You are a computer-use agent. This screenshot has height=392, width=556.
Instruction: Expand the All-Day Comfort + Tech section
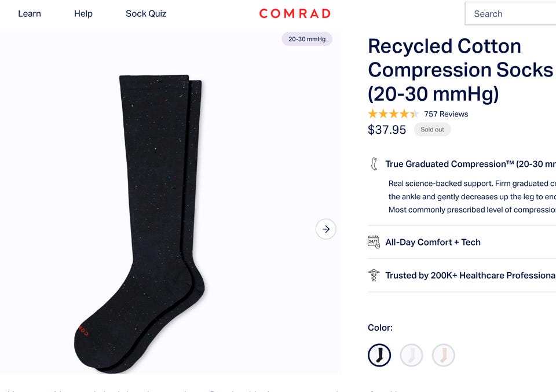(x=462, y=242)
